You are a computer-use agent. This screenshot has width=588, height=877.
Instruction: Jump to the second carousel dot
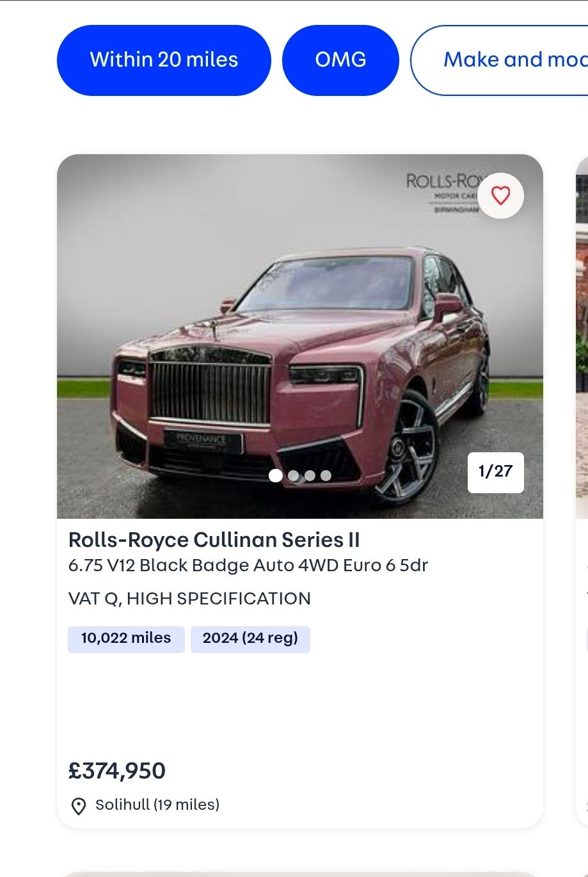293,475
